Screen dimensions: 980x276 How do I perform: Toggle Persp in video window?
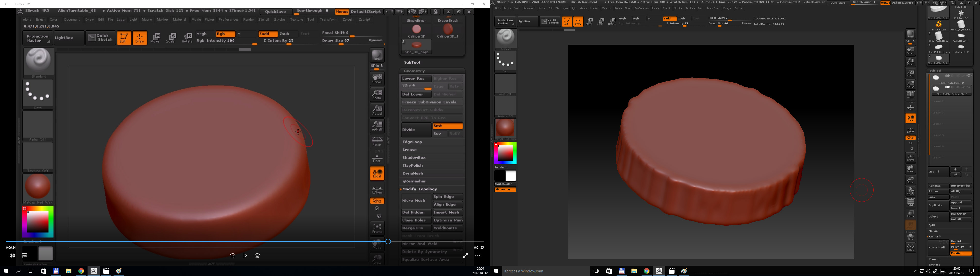pos(377,141)
